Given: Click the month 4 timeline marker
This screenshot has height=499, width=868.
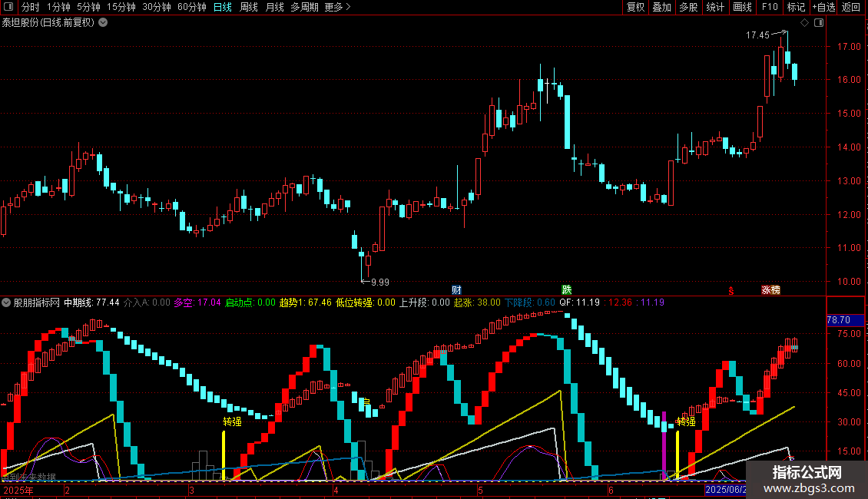Looking at the screenshot, I should 336,490.
